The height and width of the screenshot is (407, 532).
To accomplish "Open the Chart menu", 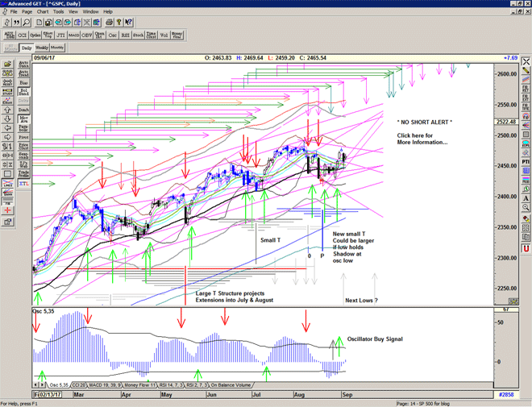I will pos(43,12).
